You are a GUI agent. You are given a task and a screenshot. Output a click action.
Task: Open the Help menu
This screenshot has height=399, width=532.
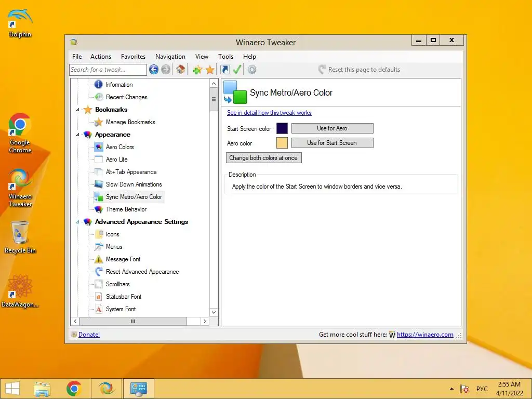pos(249,57)
